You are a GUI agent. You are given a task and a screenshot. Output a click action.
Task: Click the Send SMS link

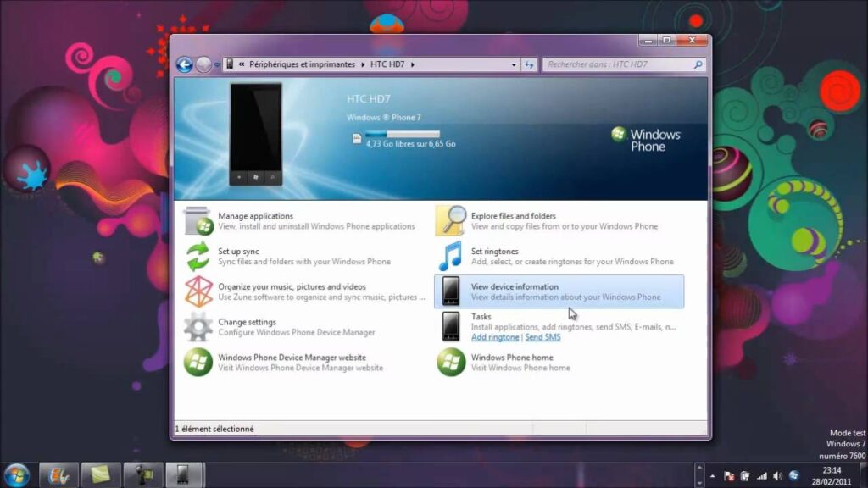click(x=542, y=337)
